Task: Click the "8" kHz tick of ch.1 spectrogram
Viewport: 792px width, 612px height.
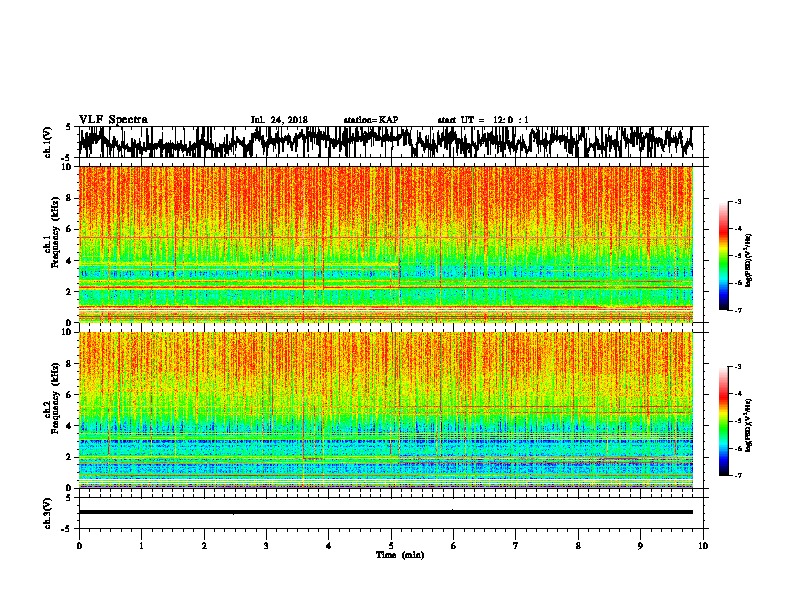Action: click(69, 198)
